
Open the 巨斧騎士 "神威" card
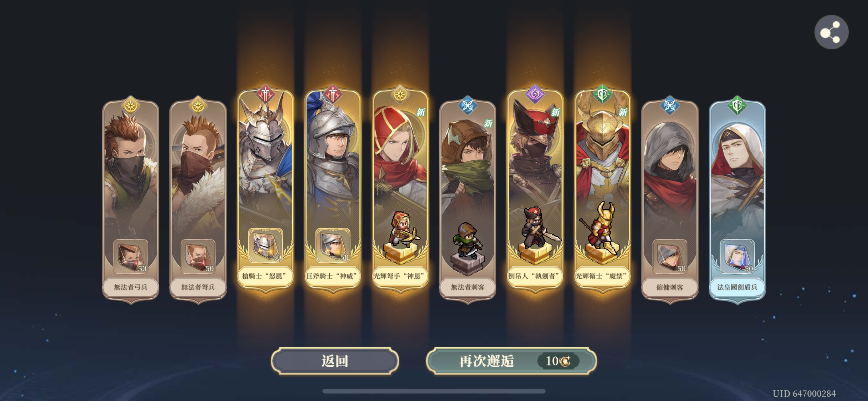pyautogui.click(x=333, y=189)
